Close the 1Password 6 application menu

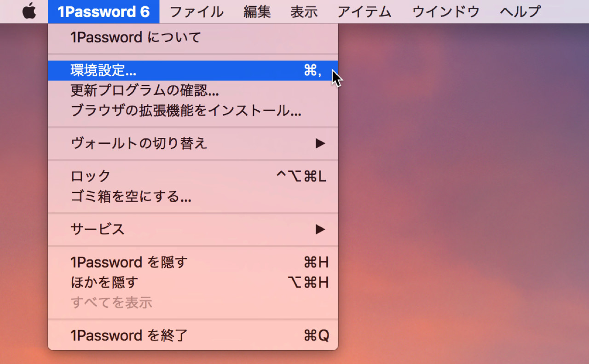(x=104, y=11)
